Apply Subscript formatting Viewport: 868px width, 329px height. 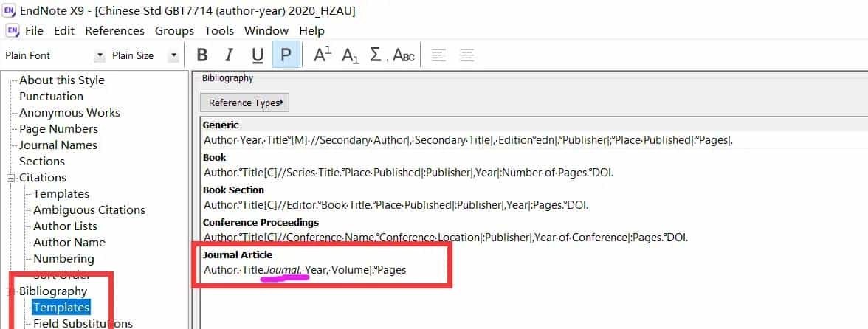pos(351,55)
